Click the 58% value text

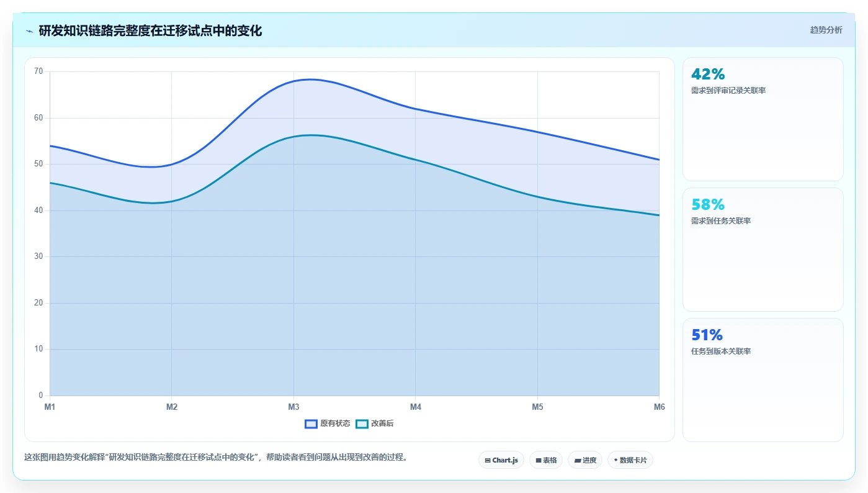708,204
